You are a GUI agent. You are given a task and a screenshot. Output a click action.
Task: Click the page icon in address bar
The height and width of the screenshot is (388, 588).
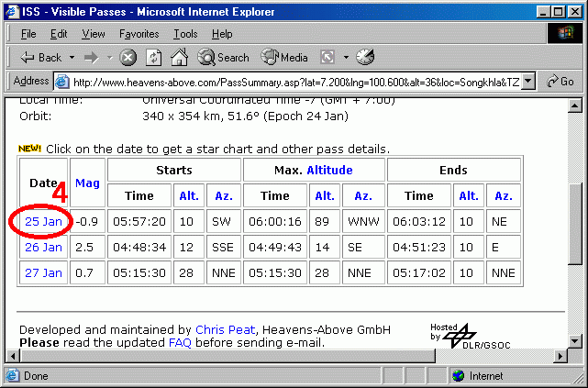point(62,82)
